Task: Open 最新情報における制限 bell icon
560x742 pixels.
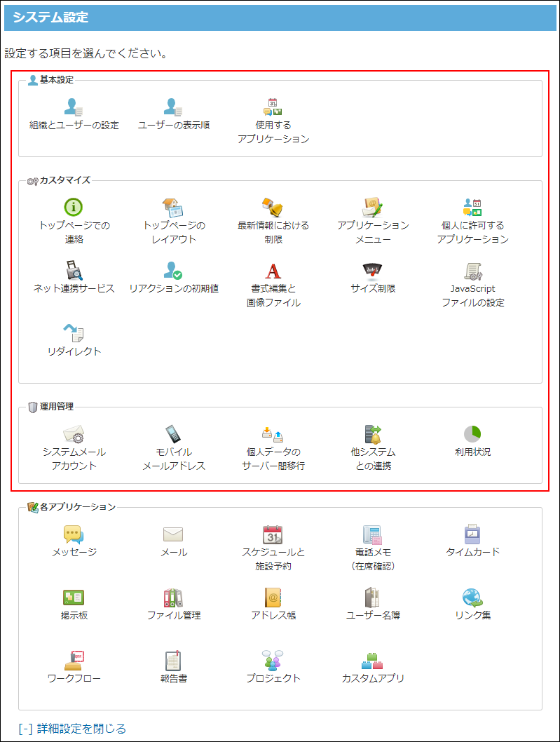Action: (273, 208)
